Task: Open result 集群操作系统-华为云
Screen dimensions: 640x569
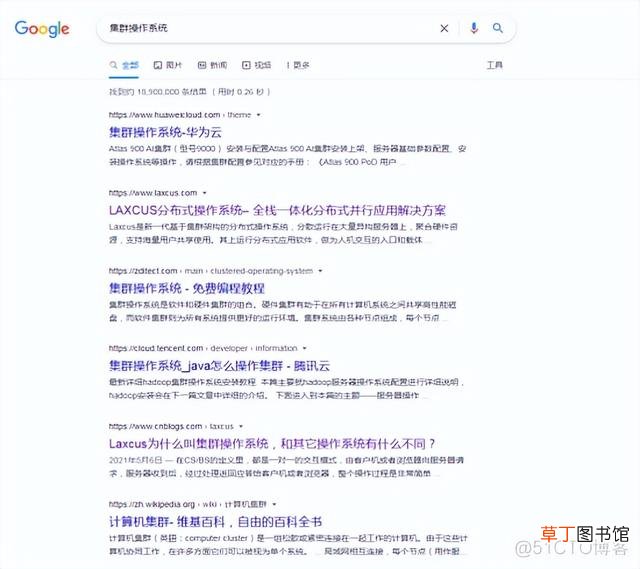Action: click(165, 132)
